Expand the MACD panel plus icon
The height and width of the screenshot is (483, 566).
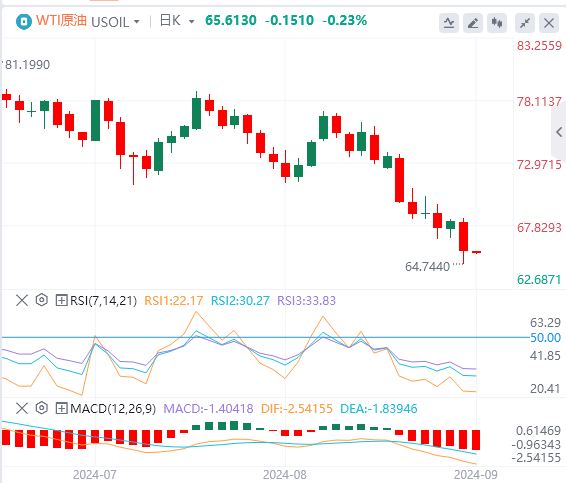tap(61, 409)
